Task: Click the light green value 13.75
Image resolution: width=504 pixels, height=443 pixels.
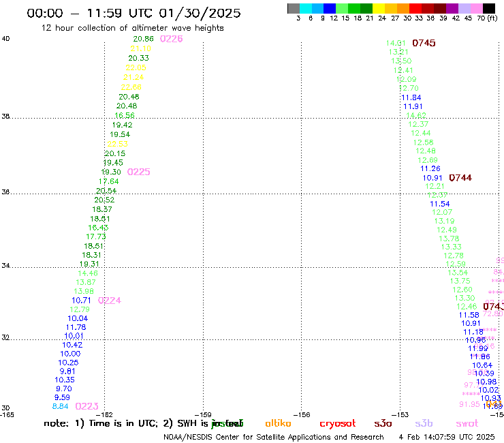Action: point(460,281)
